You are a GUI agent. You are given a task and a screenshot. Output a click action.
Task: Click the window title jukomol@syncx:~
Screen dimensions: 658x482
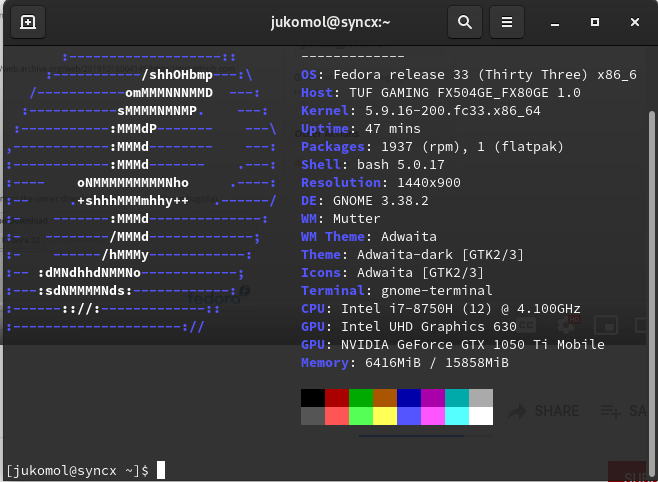[330, 22]
